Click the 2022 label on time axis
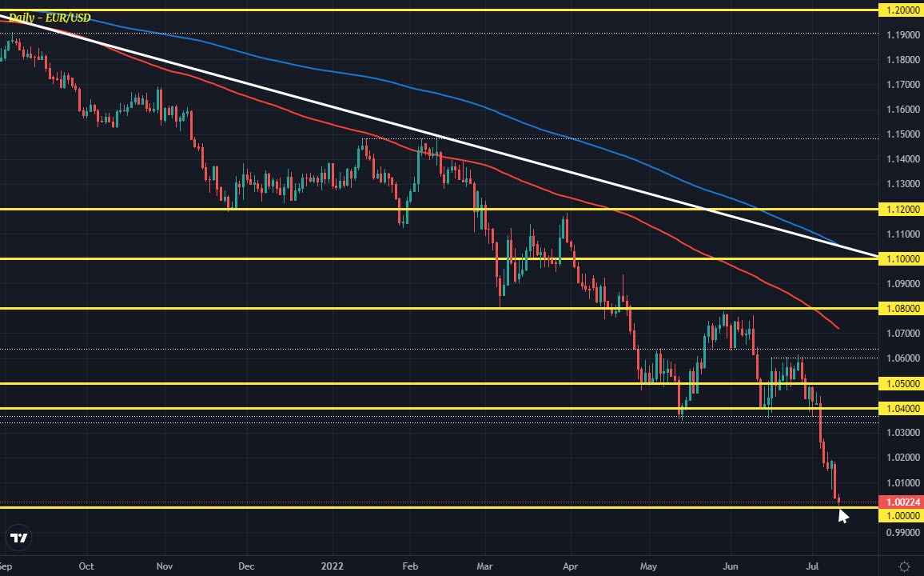This screenshot has width=924, height=576. click(x=332, y=566)
